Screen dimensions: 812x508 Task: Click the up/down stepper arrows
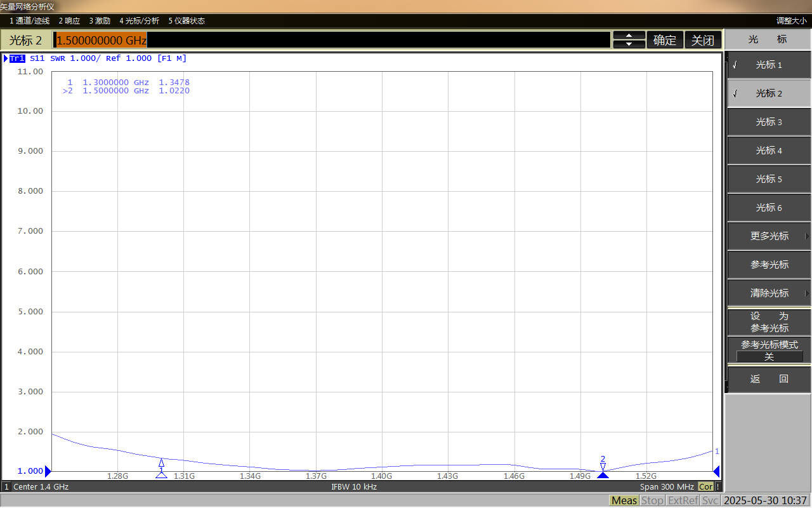pos(629,40)
